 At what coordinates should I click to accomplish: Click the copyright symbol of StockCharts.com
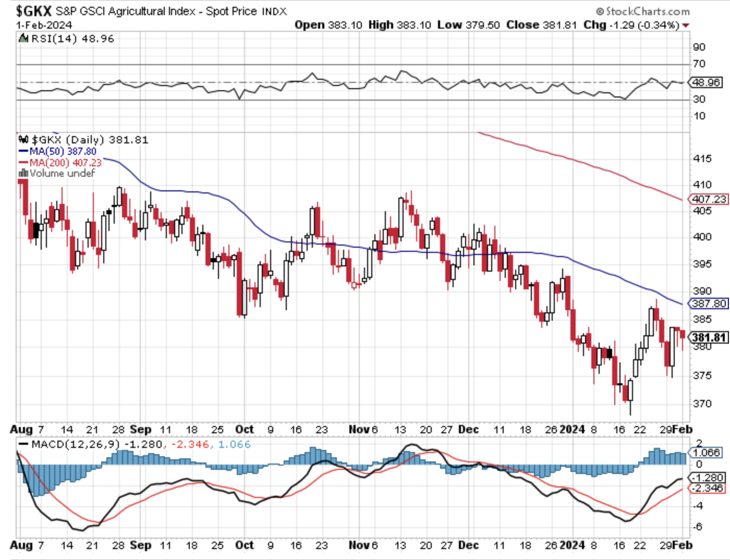click(x=600, y=11)
